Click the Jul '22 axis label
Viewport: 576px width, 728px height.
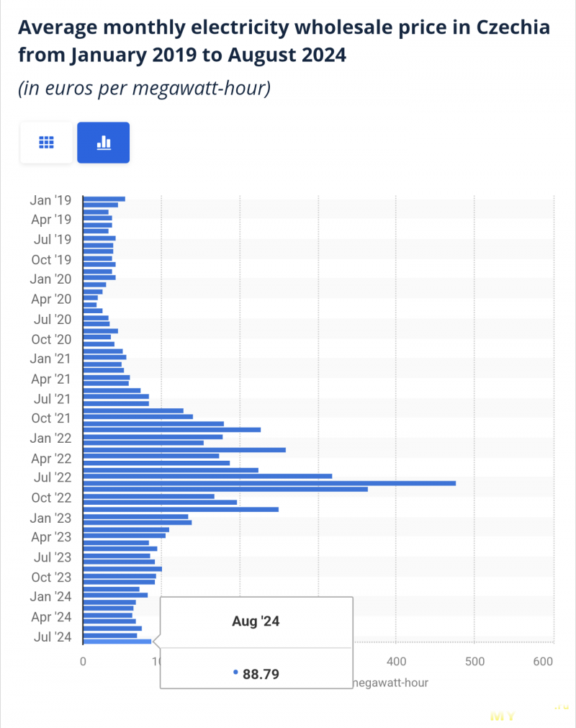(x=53, y=477)
